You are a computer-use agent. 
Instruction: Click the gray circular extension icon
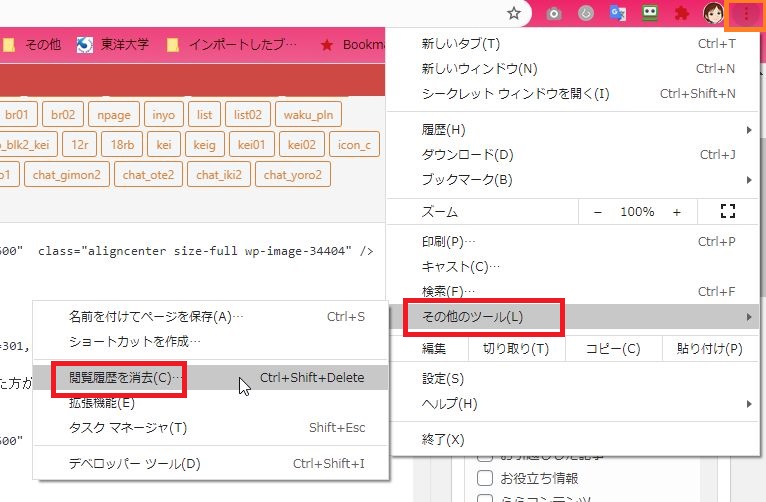pos(586,13)
